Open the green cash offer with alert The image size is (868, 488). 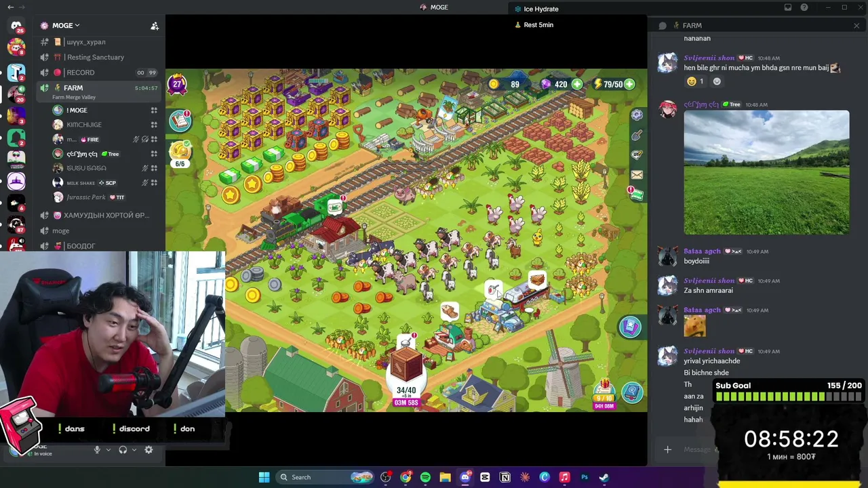point(635,194)
